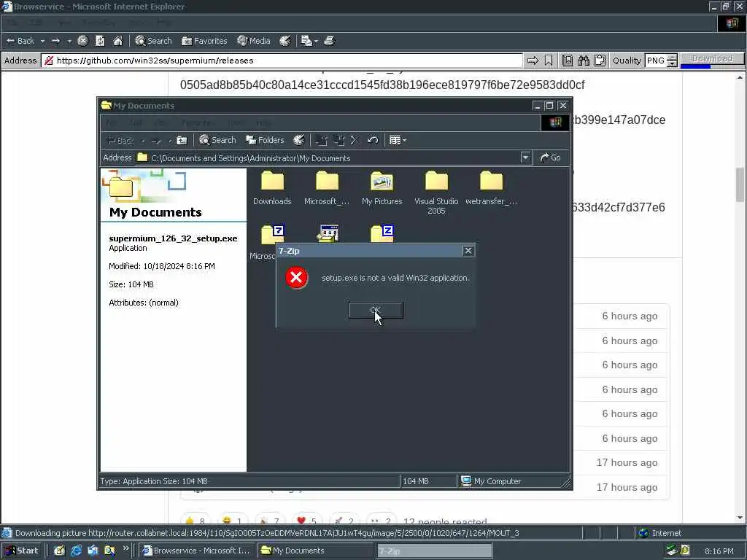Click the Undo icon in My Documents toolbar

pyautogui.click(x=373, y=141)
